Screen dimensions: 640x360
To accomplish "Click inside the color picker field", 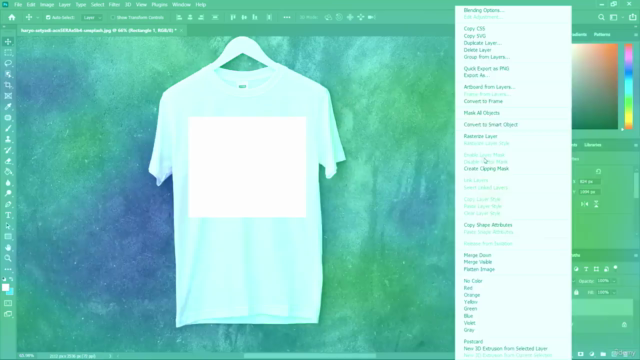I will pyautogui.click(x=595, y=87).
